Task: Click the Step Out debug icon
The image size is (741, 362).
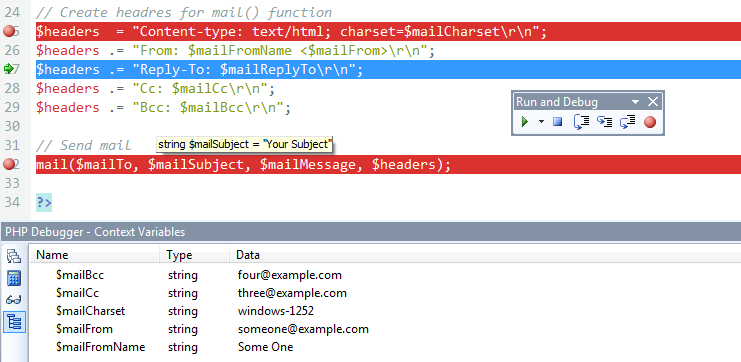Action: pyautogui.click(x=628, y=122)
